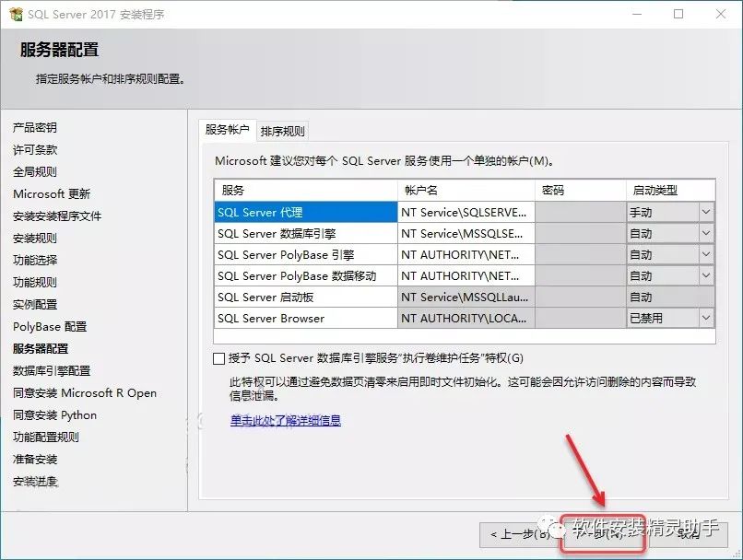743x560 pixels.
Task: Click 服务器配置 step in sidebar
Action: 41,348
